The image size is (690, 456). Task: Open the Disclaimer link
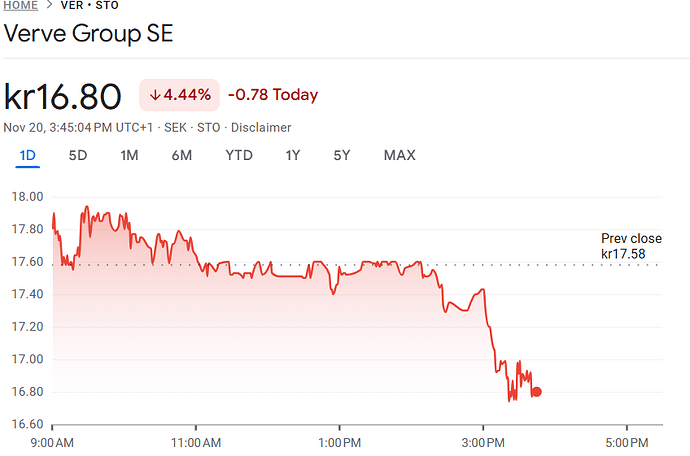pyautogui.click(x=263, y=128)
